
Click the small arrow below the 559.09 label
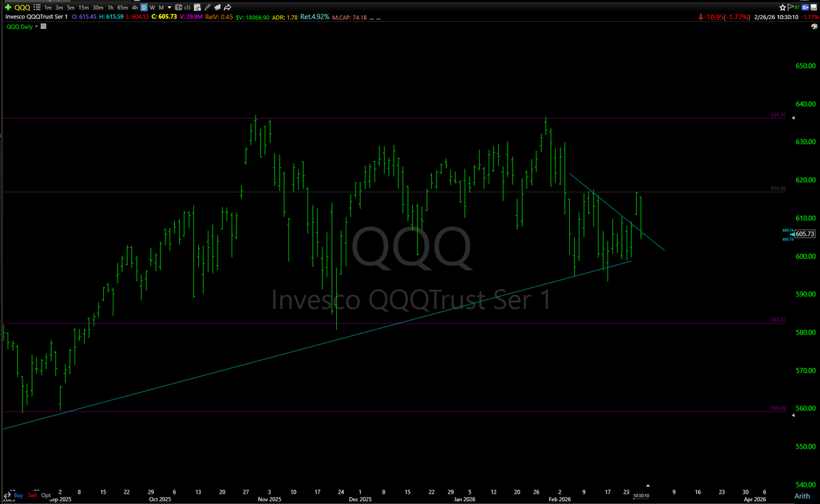pyautogui.click(x=793, y=415)
